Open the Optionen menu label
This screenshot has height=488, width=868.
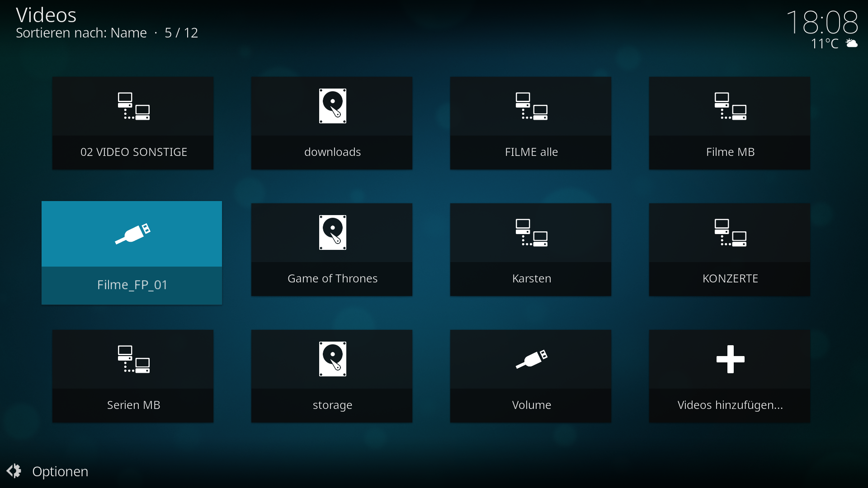pyautogui.click(x=60, y=471)
